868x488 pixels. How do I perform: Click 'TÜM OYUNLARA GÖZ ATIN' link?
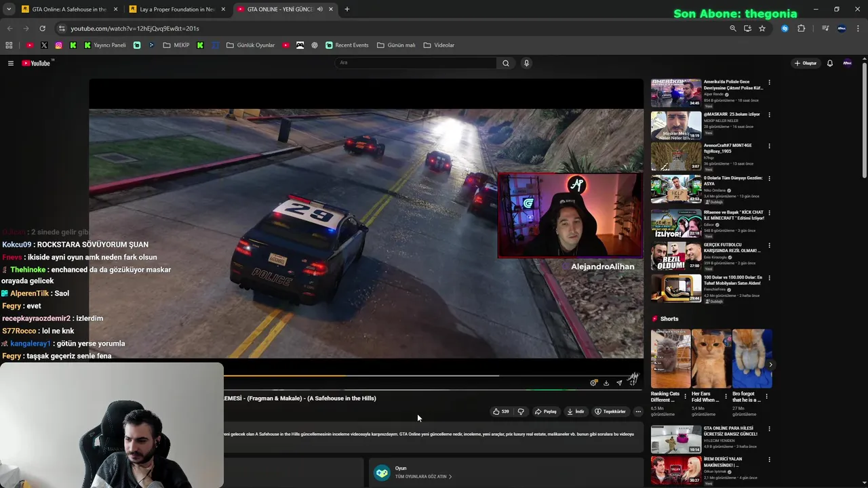(423, 476)
